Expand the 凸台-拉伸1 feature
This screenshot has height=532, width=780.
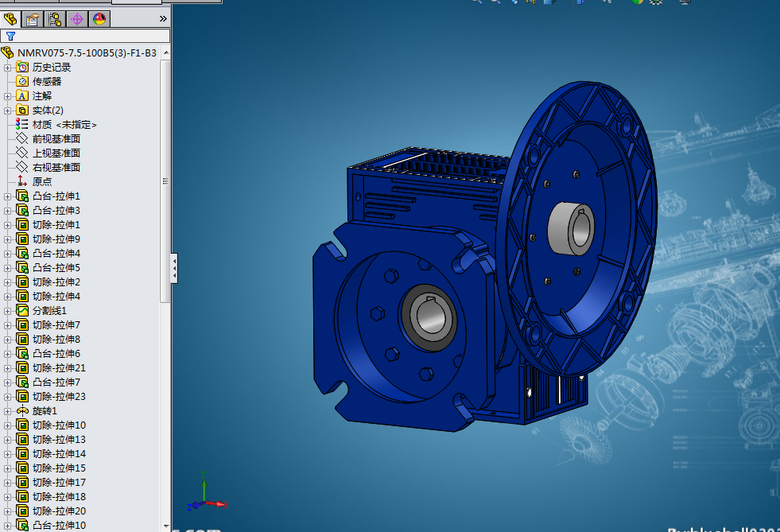click(7, 196)
